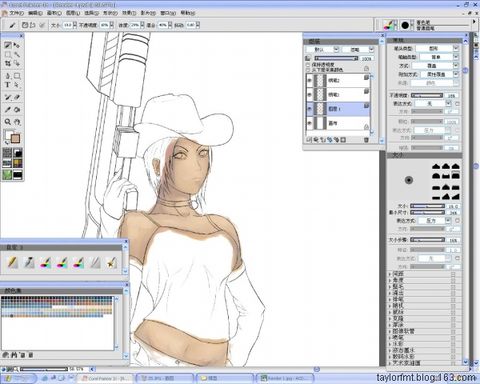Open the File menu

16,13
